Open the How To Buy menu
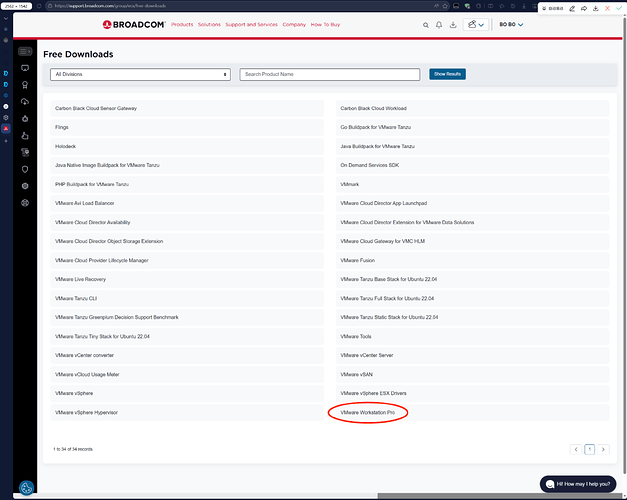This screenshot has height=500, width=627. 325,25
